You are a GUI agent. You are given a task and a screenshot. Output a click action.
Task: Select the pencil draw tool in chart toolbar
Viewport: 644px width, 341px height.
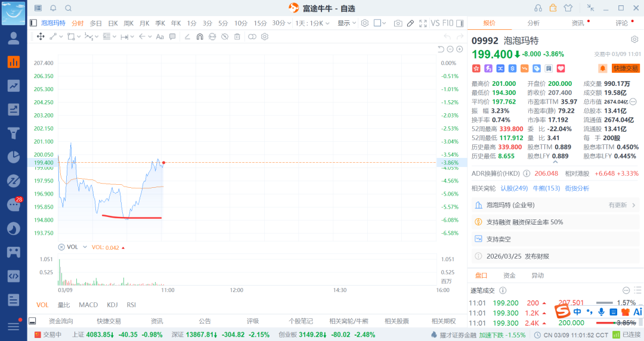[410, 23]
